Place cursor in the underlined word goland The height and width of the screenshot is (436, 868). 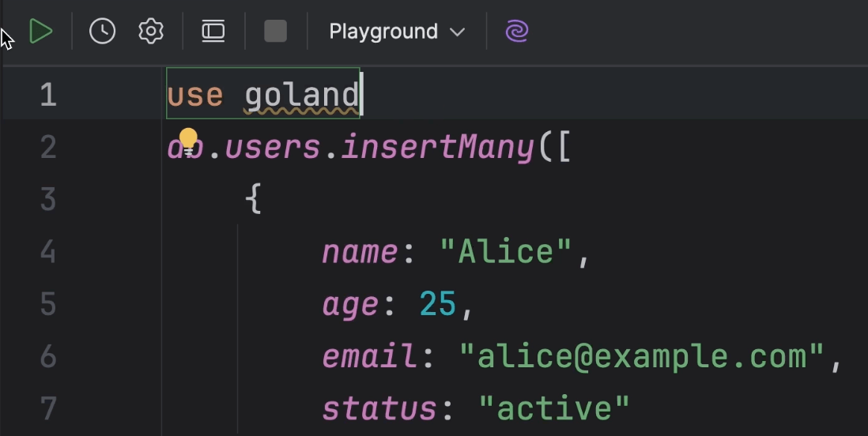(301, 96)
